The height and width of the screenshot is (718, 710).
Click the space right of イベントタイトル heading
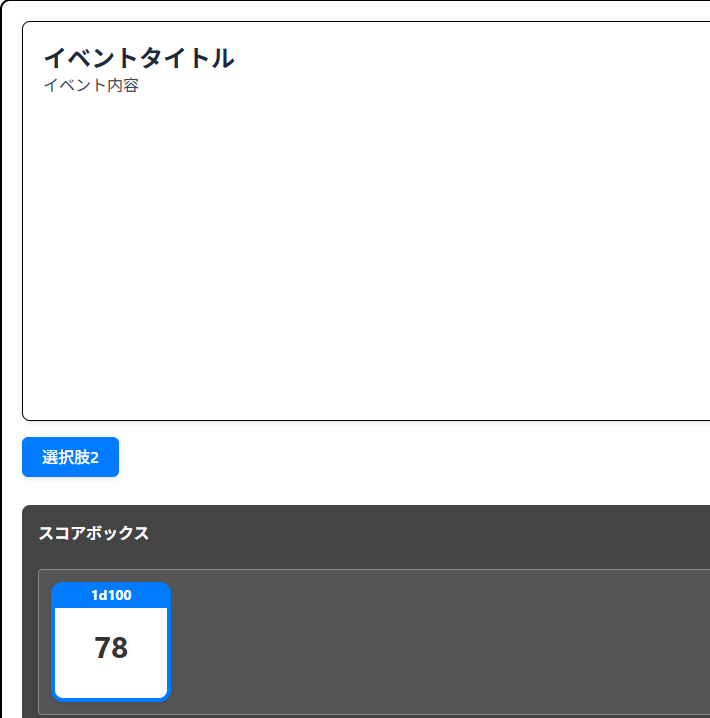450,58
